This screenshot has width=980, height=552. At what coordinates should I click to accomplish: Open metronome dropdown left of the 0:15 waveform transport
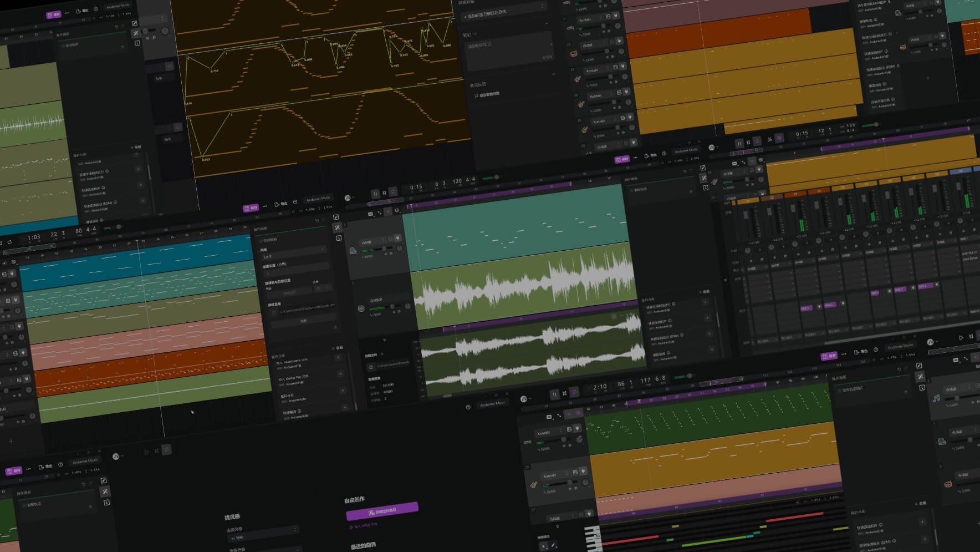click(350, 197)
